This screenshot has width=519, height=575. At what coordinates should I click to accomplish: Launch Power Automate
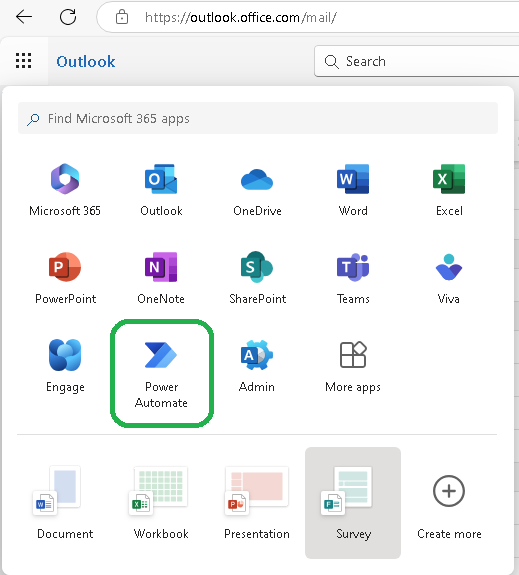tap(161, 373)
